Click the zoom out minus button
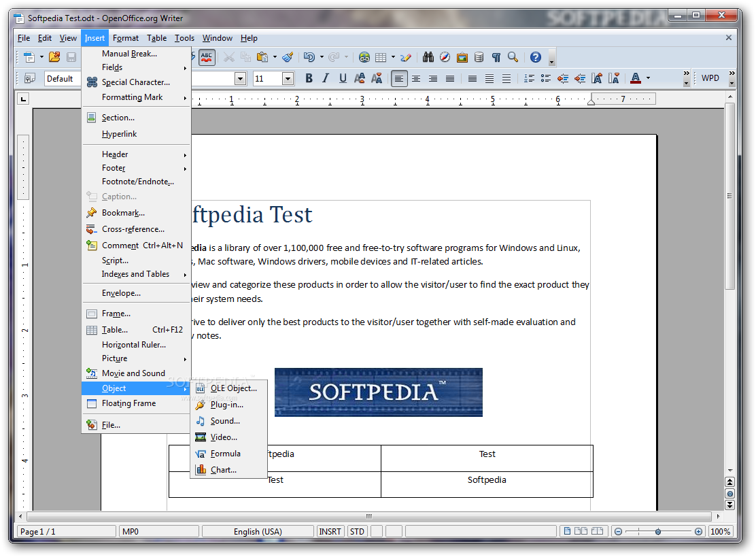 click(x=618, y=531)
